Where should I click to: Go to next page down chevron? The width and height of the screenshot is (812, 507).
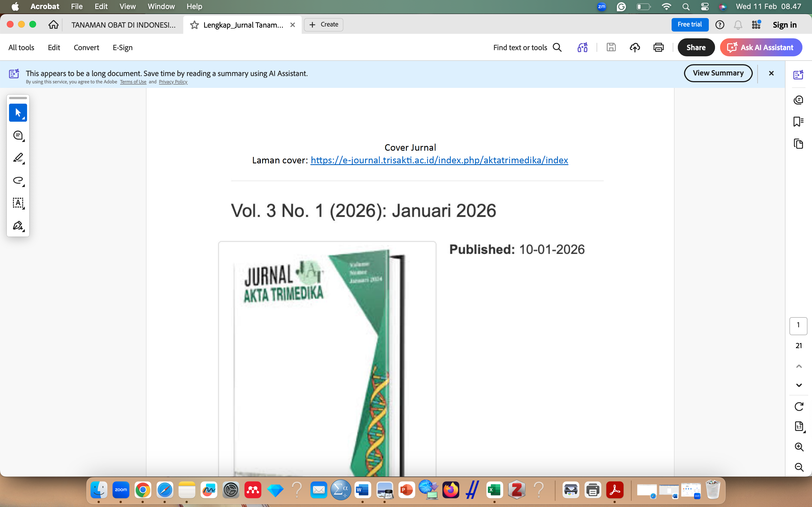pos(799,385)
